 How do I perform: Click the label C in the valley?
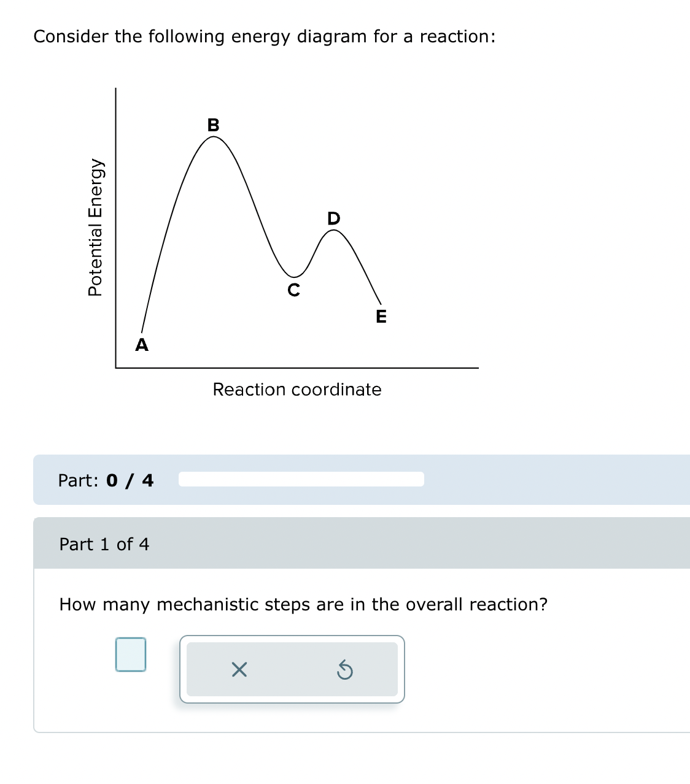coord(293,291)
